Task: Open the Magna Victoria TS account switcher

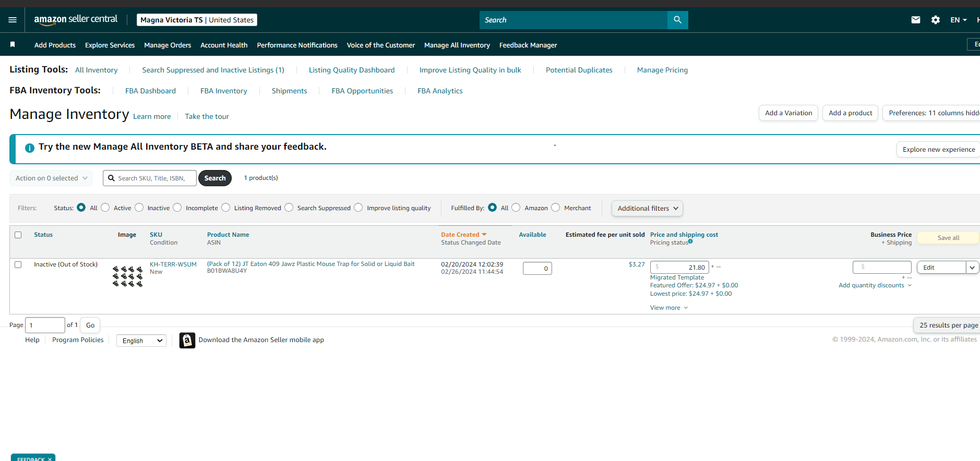Action: click(x=197, y=20)
